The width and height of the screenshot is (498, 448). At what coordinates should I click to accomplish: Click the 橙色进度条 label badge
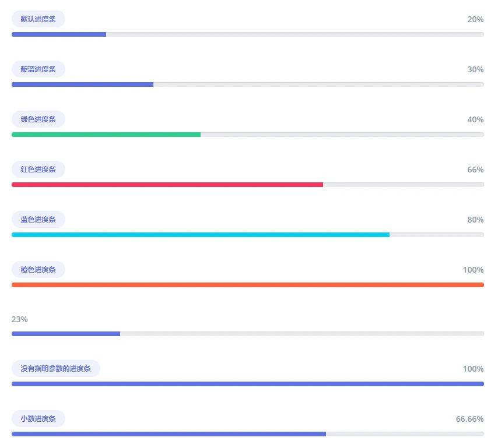(x=38, y=270)
